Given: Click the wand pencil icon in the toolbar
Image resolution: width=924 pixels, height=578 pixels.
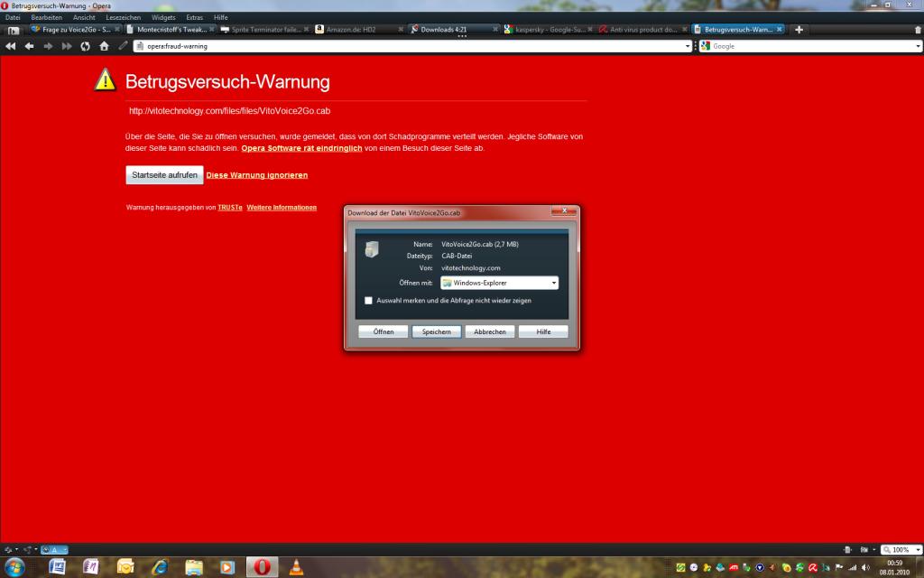Looking at the screenshot, I should pyautogui.click(x=123, y=46).
